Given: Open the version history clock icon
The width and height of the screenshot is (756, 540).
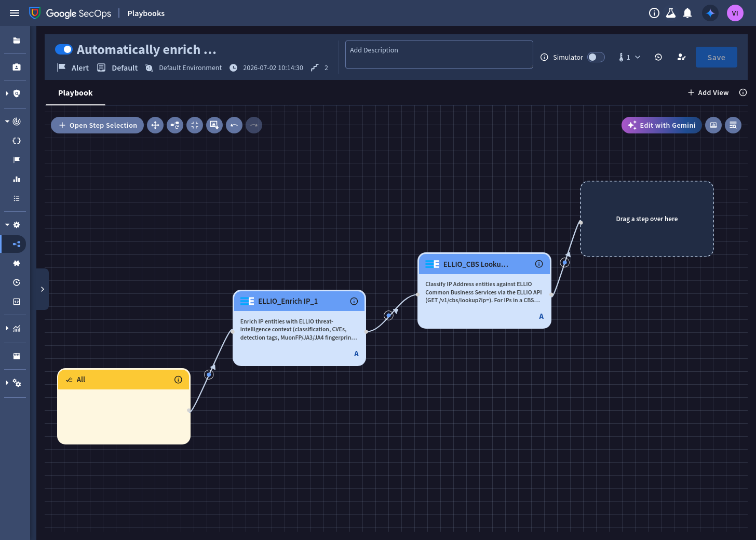Looking at the screenshot, I should click(x=658, y=57).
